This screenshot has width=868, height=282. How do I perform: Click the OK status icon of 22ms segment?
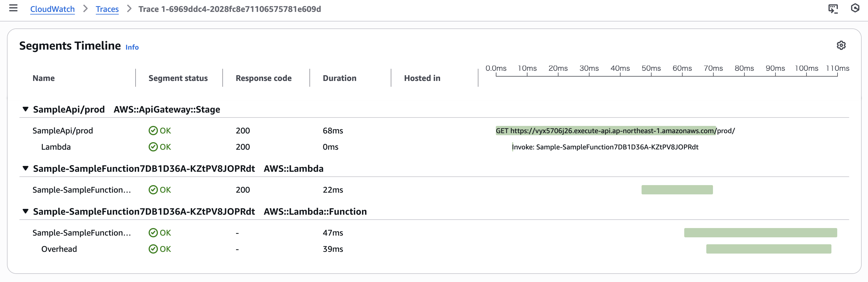click(153, 190)
